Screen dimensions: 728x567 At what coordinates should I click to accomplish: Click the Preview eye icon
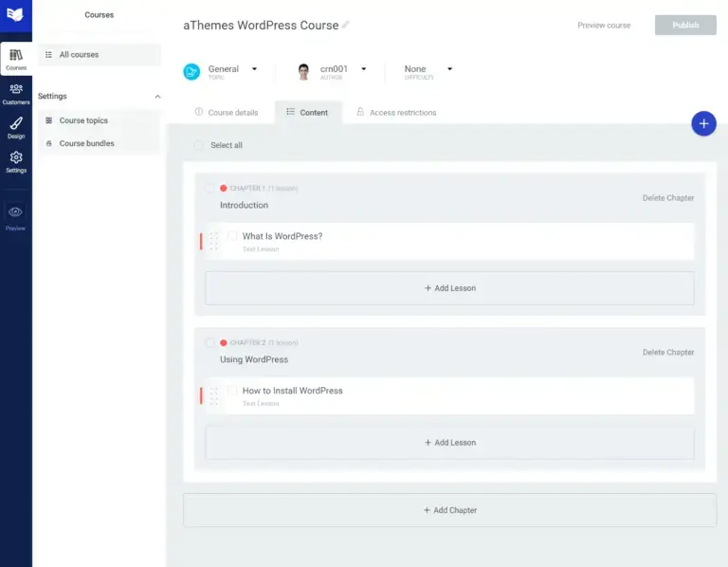[15, 212]
